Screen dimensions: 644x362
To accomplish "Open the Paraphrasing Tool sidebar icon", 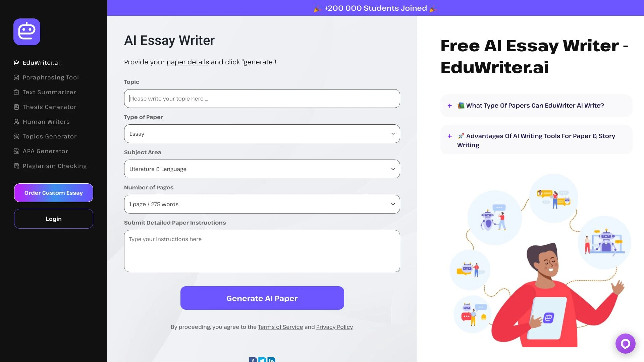I will tap(16, 77).
